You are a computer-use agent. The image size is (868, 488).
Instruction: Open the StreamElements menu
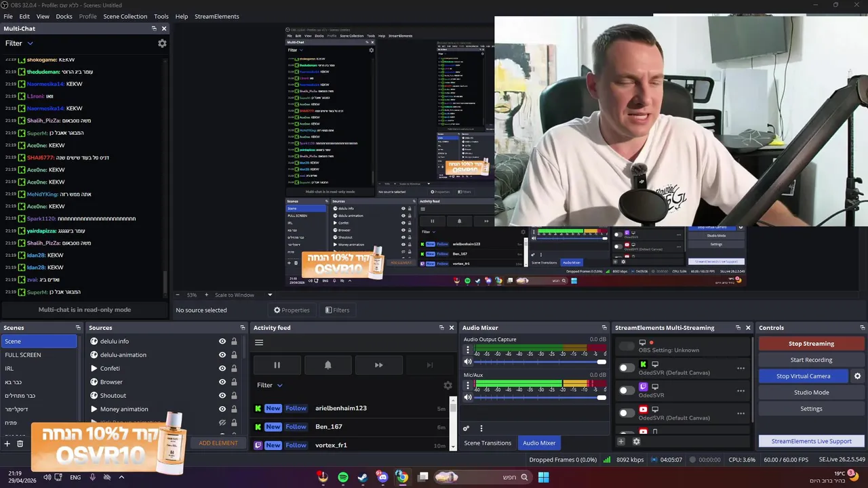pyautogui.click(x=217, y=16)
